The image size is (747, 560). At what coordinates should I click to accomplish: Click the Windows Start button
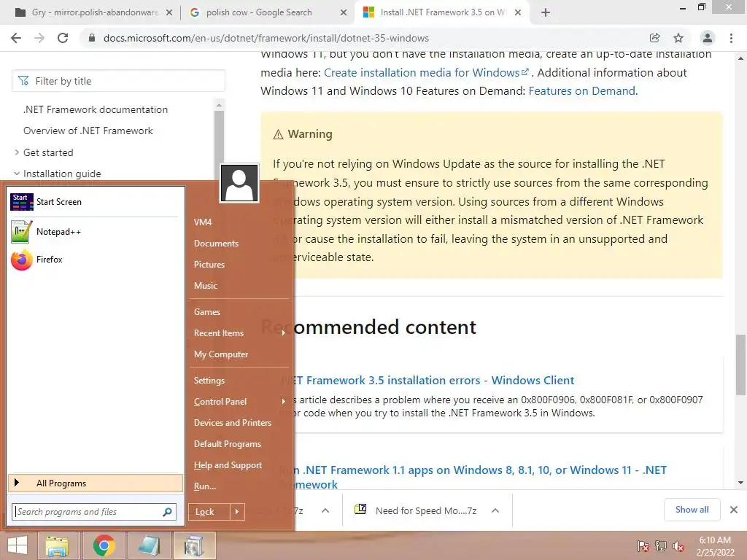(x=18, y=545)
